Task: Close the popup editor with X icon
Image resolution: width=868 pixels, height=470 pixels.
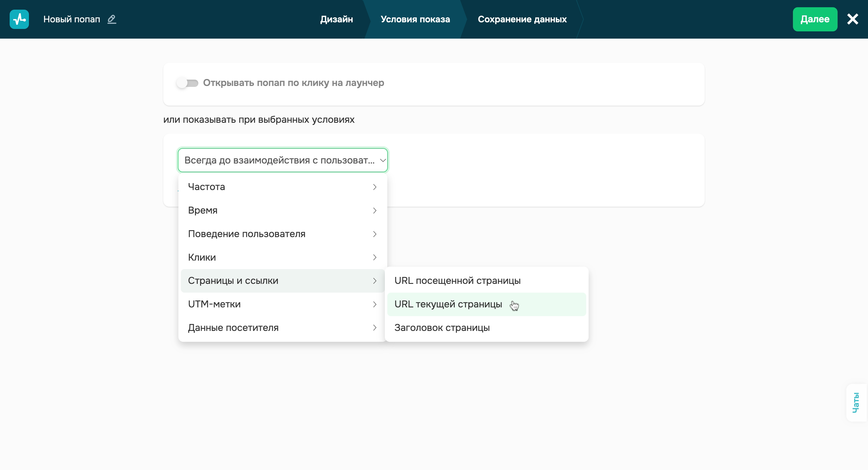Action: tap(853, 19)
